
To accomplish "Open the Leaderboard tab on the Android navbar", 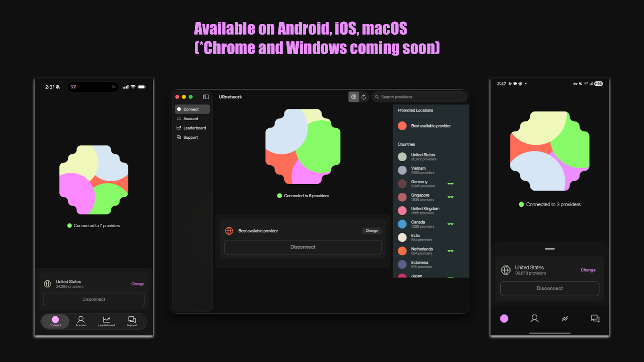I will pyautogui.click(x=565, y=318).
